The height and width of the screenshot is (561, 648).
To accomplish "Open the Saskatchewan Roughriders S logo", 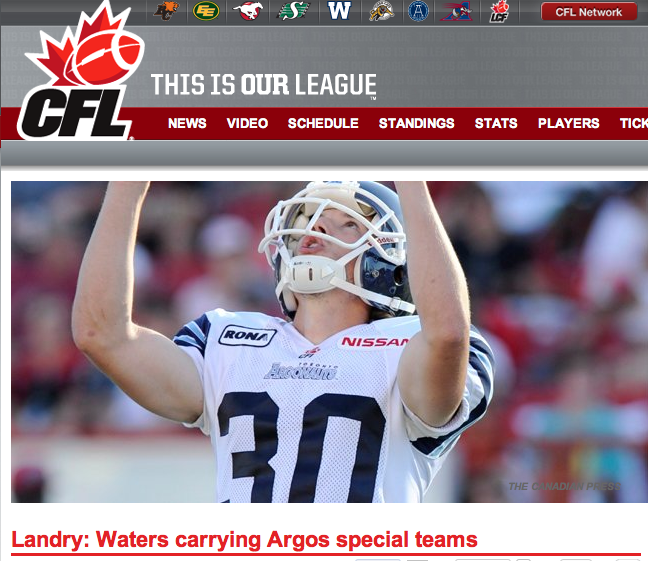I will pos(294,11).
